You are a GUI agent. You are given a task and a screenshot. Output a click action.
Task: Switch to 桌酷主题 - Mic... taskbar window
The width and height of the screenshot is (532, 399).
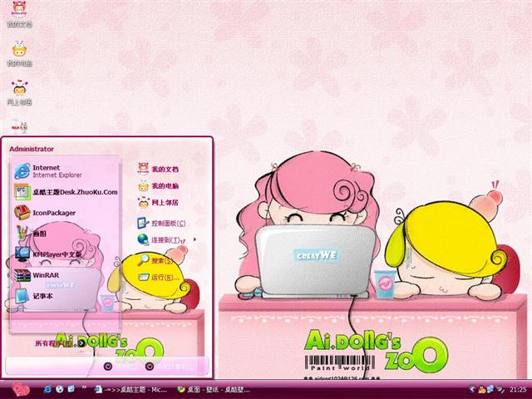tap(131, 389)
